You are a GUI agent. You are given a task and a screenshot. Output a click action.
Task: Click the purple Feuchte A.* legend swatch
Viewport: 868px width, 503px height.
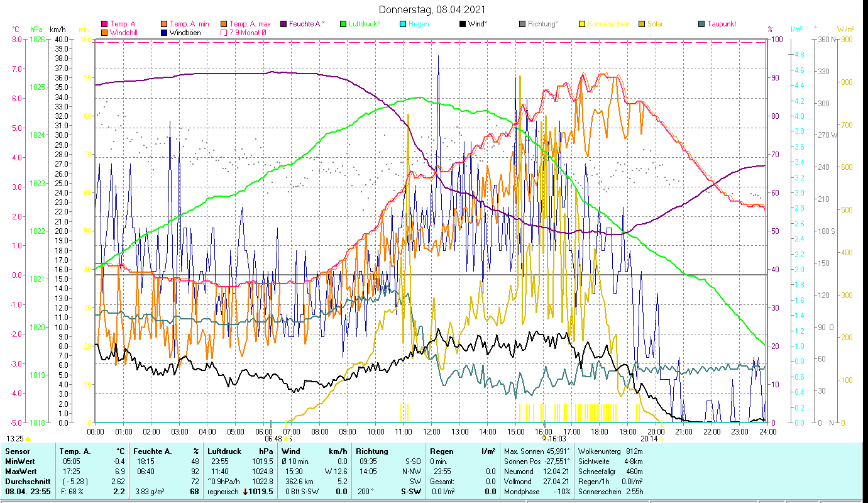pos(284,24)
